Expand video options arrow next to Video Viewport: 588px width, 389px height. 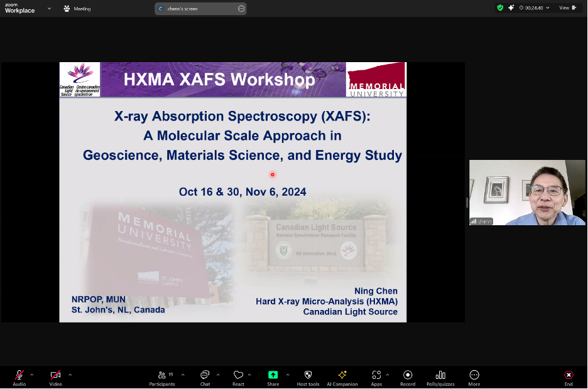pos(70,375)
